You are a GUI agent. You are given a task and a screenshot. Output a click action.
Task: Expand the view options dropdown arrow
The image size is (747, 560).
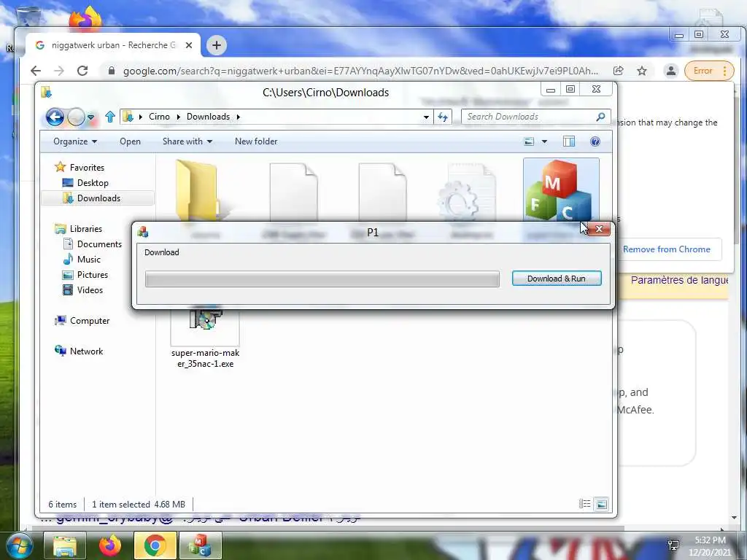[x=544, y=141]
